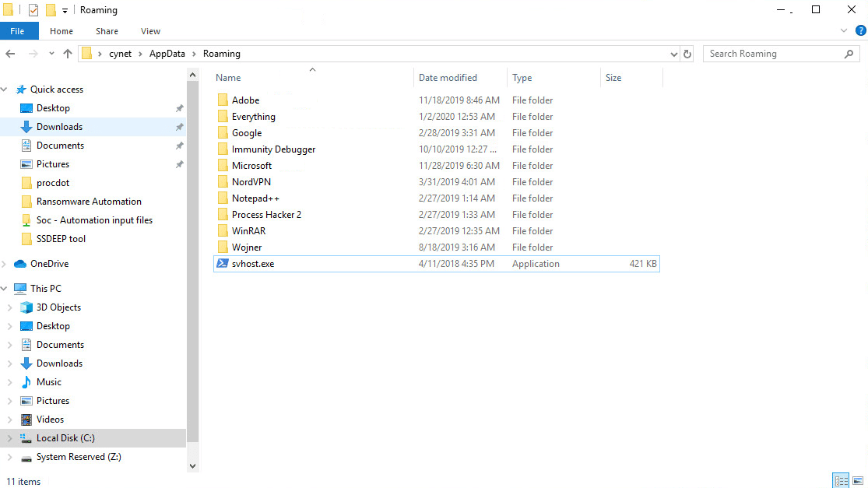Viewport: 868px width, 488px height.
Task: Open Soc - Automation input files folder
Action: click(94, 220)
